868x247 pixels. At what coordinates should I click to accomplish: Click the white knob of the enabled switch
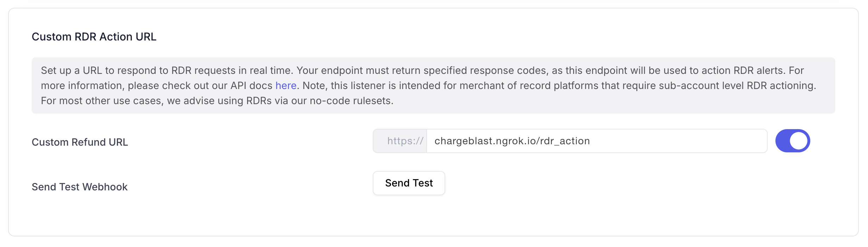(x=799, y=141)
